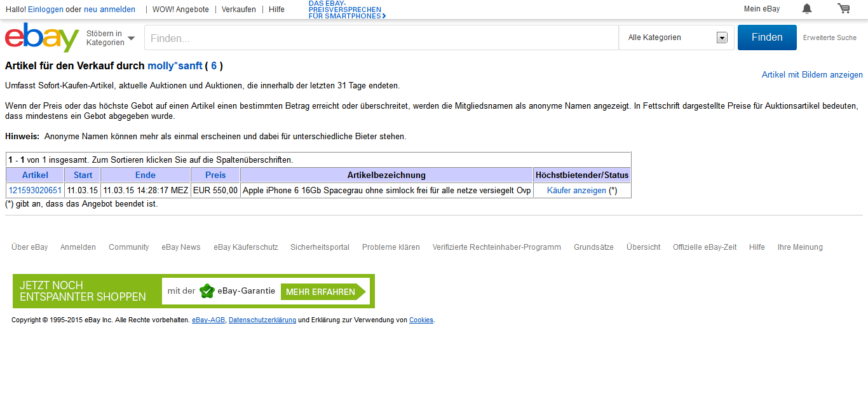The width and height of the screenshot is (868, 403).
Task: Click the eBay Preisversprechen für Smartphones banner
Action: click(x=347, y=10)
